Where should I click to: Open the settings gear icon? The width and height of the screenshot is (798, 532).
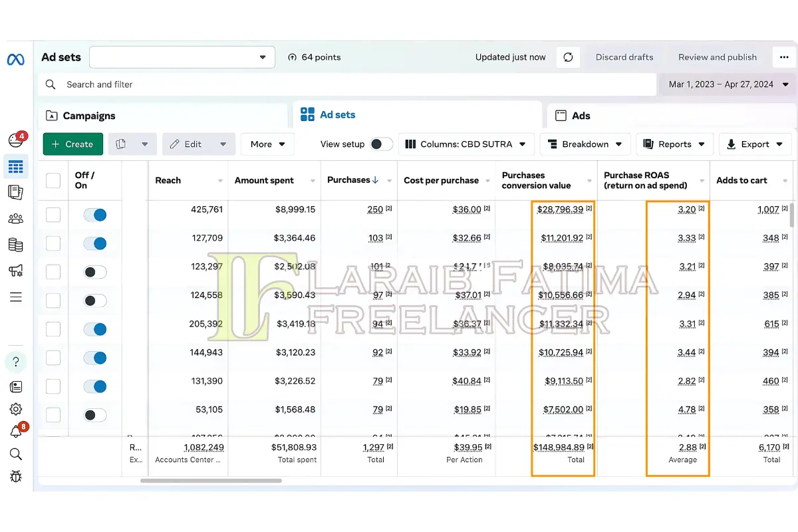[x=16, y=409]
